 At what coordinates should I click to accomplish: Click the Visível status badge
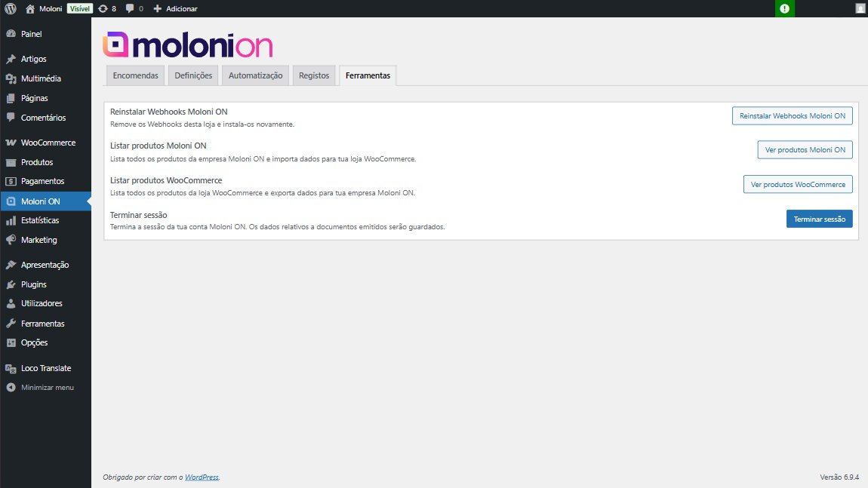coord(80,8)
